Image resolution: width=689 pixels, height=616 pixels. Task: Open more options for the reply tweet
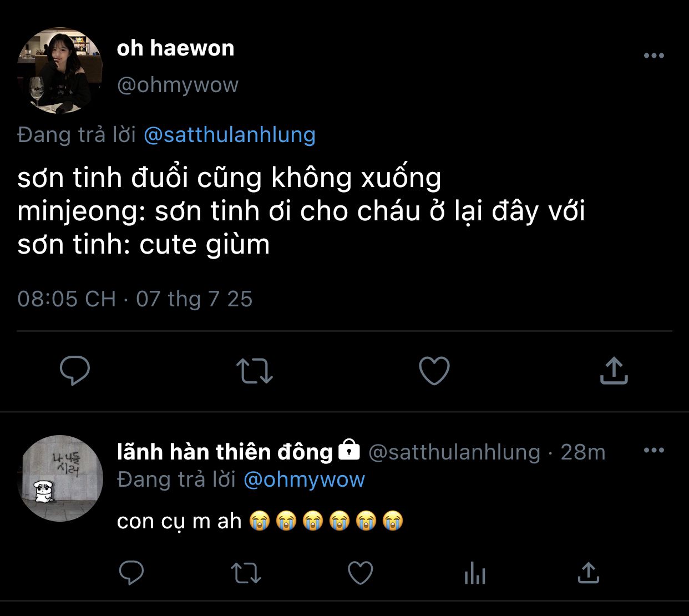(653, 450)
